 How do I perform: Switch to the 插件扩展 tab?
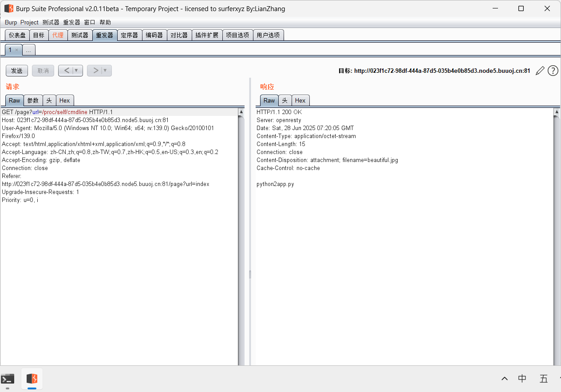click(207, 35)
